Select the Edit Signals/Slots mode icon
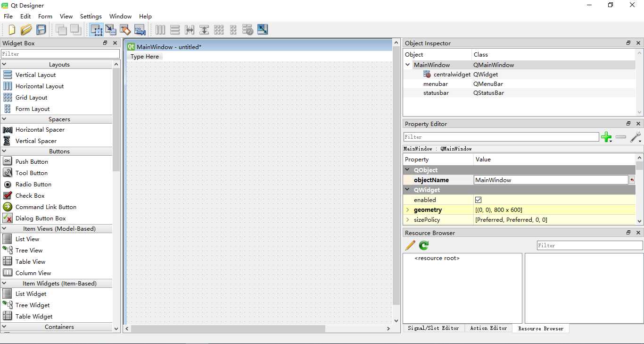 click(111, 30)
